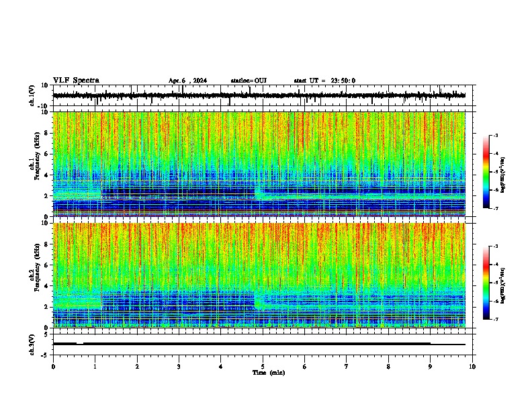Click the ch.2 colorbar "log(PSD)" label
The image size is (532, 411).
(x=503, y=285)
